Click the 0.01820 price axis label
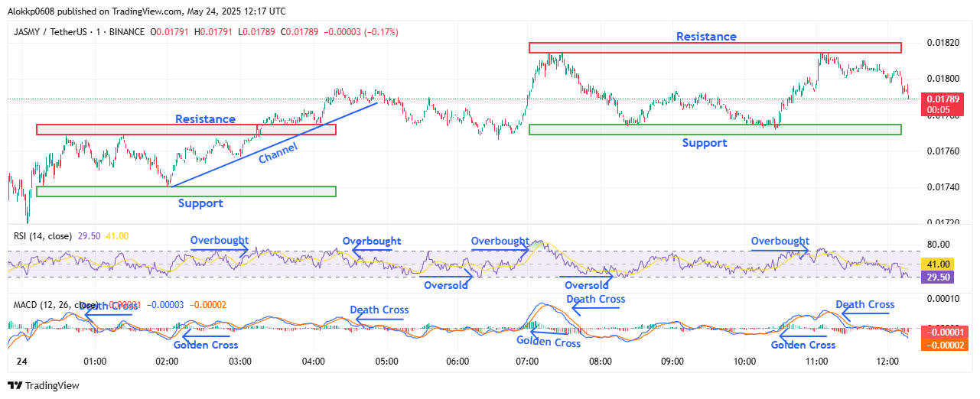980x399 pixels. [944, 42]
